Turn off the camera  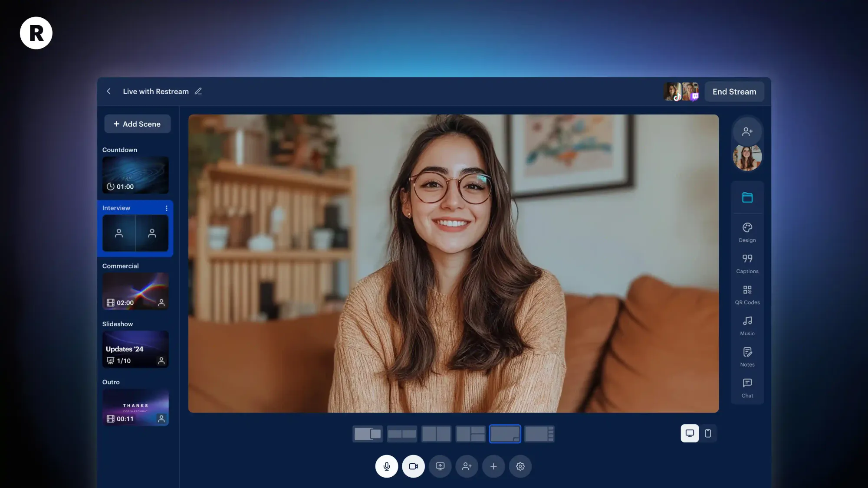coord(413,466)
